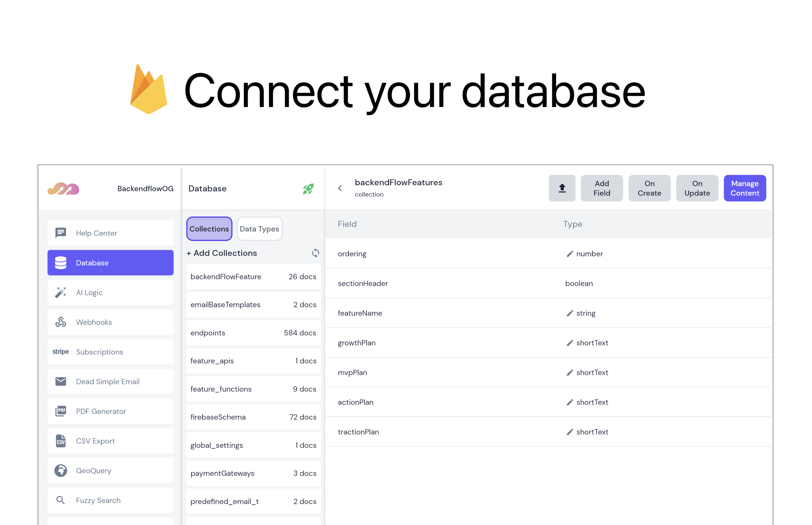Click the Field column header
Viewport: 812px width, 525px height.
point(347,224)
